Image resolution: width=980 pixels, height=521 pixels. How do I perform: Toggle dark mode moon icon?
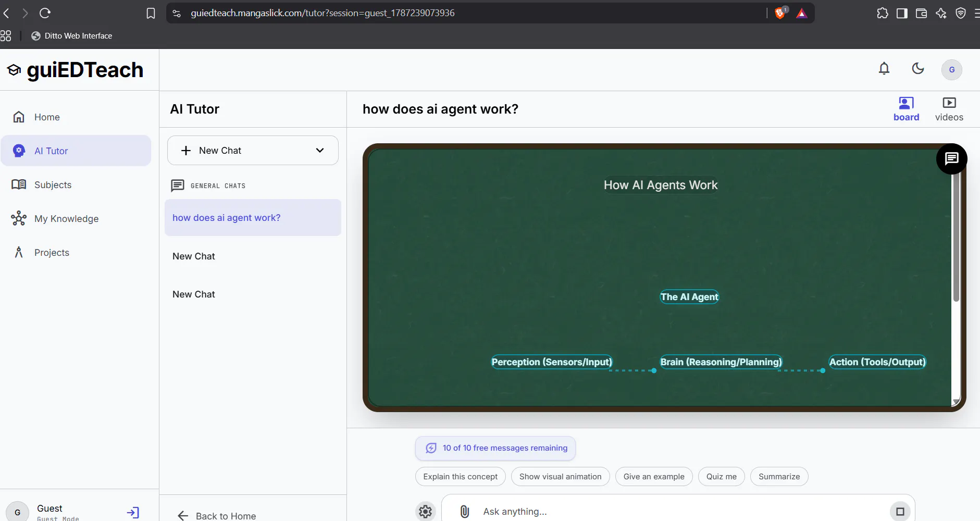pyautogui.click(x=918, y=69)
